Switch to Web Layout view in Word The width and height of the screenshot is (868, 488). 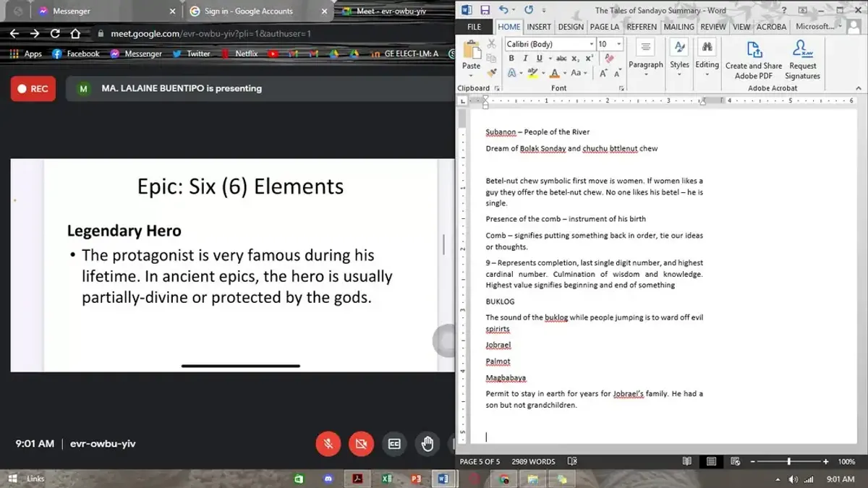click(737, 461)
